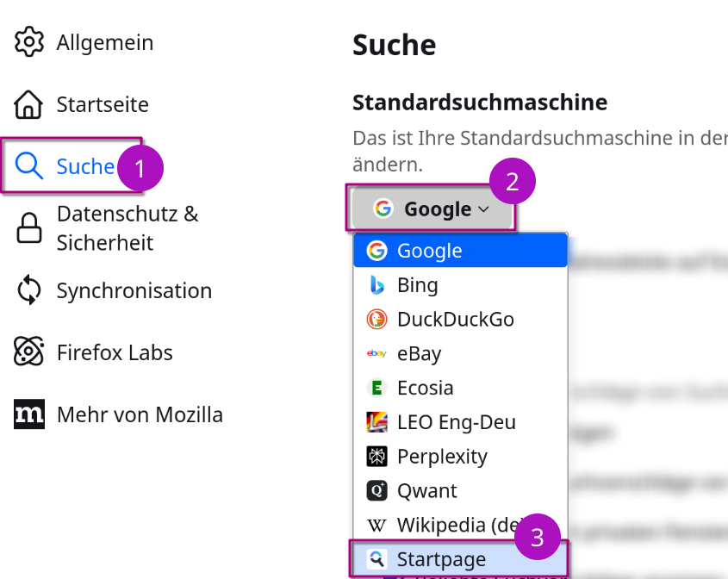Click the Mozilla logo next to Mehr von Mozilla
The height and width of the screenshot is (579, 728).
coord(28,414)
